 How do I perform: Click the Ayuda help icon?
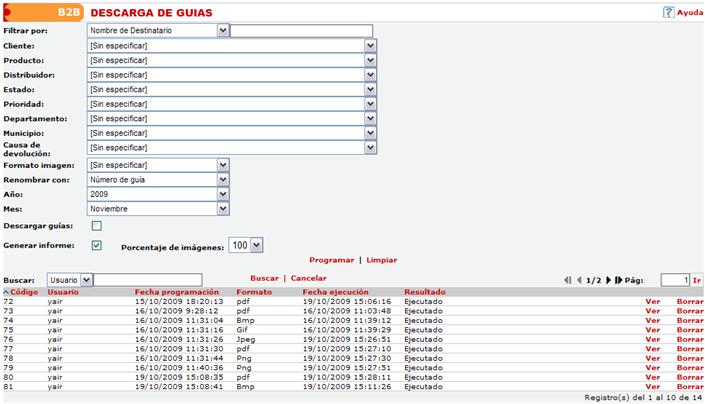[669, 13]
